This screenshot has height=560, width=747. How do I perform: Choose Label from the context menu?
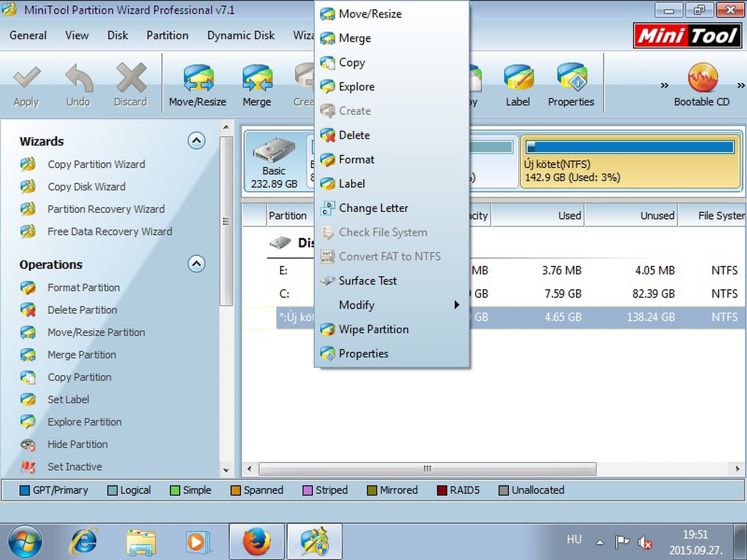pos(392,184)
